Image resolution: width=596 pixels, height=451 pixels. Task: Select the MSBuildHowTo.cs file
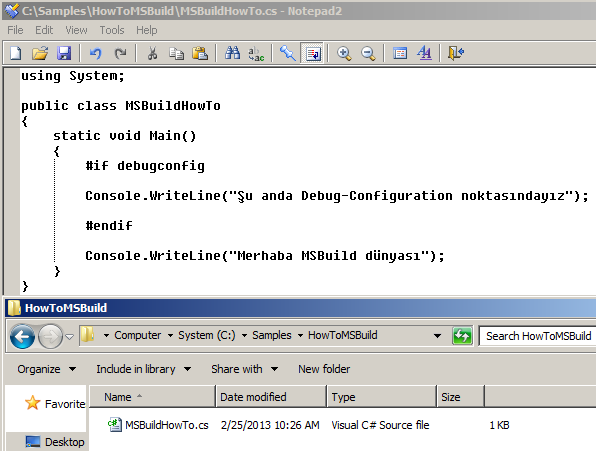[166, 425]
